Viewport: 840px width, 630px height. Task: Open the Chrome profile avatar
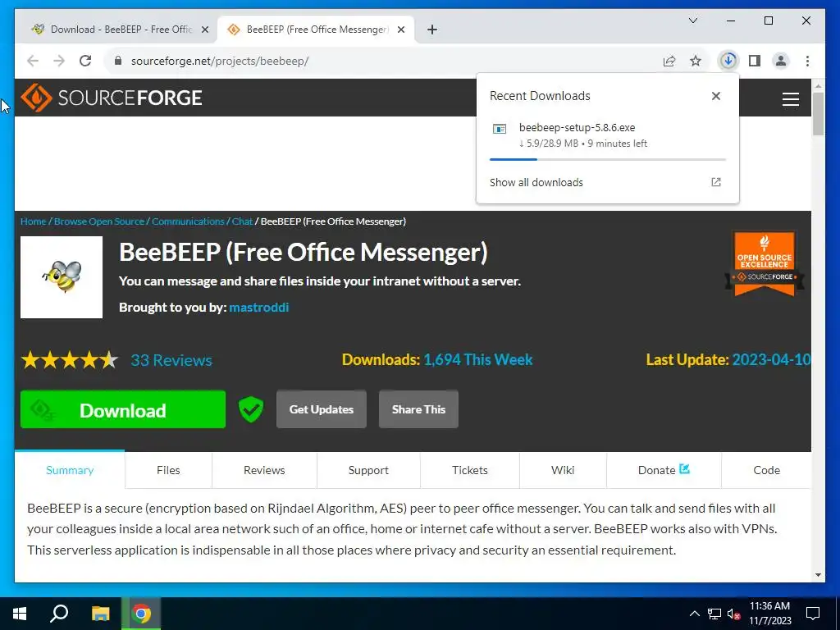[781, 61]
